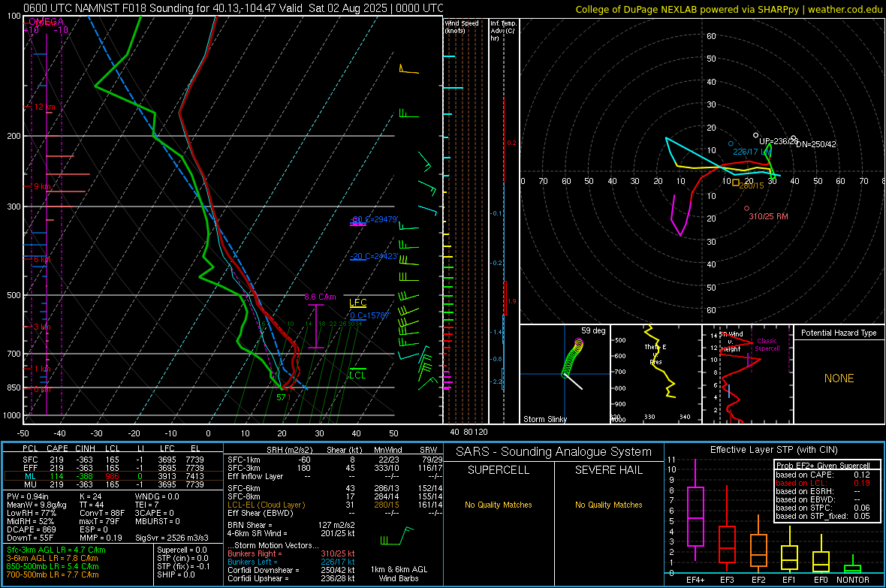Click the orange EF2 box in STP plot
Image resolution: width=886 pixels, height=588 pixels.
[758, 550]
